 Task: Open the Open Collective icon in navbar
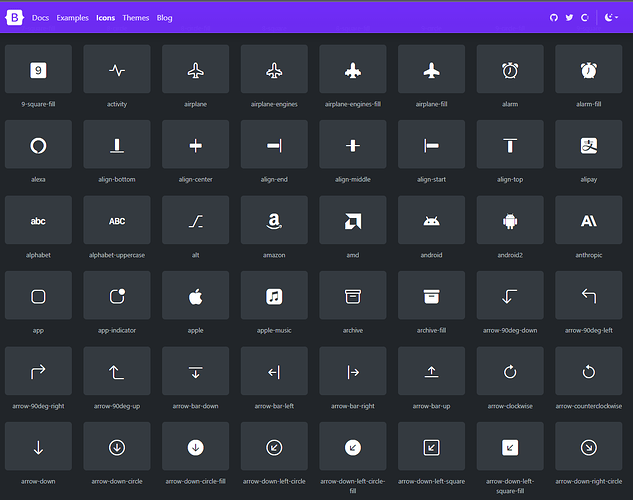click(585, 17)
